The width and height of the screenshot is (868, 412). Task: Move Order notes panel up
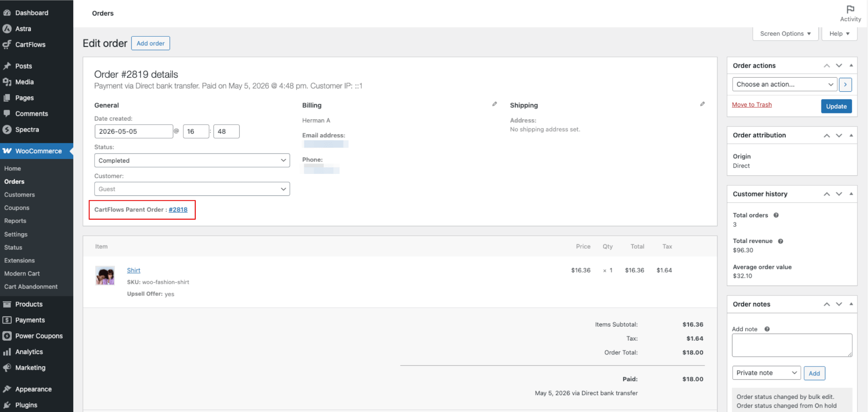[826, 304]
